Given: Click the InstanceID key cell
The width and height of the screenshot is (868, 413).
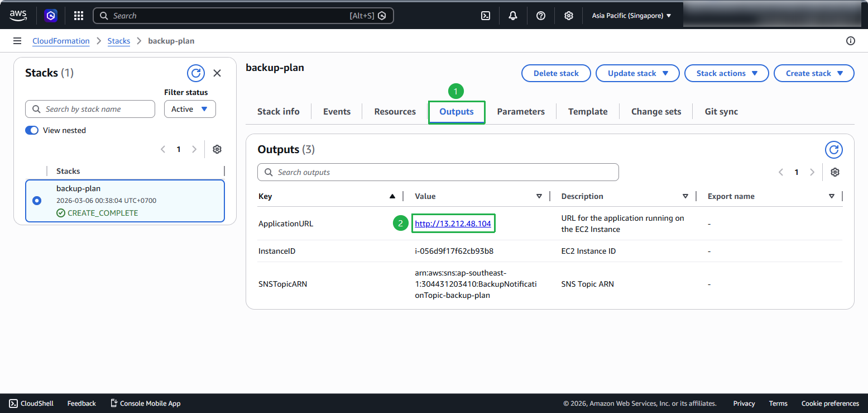Looking at the screenshot, I should (277, 251).
